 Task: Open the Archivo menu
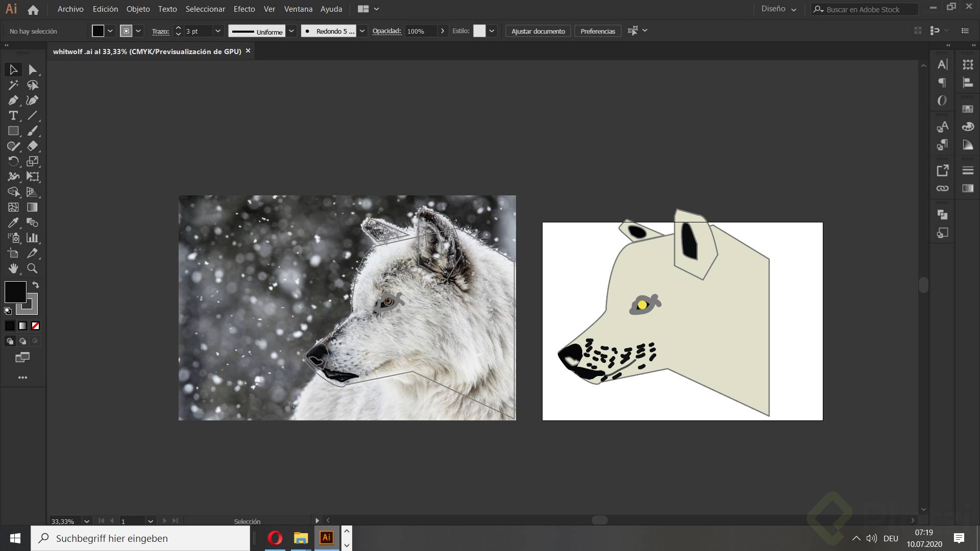point(70,9)
